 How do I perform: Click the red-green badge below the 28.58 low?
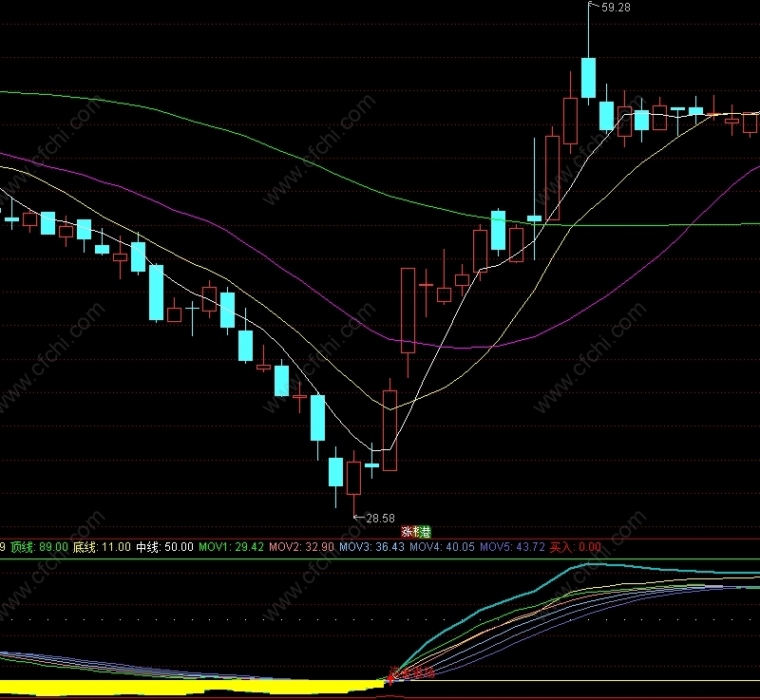(416, 532)
